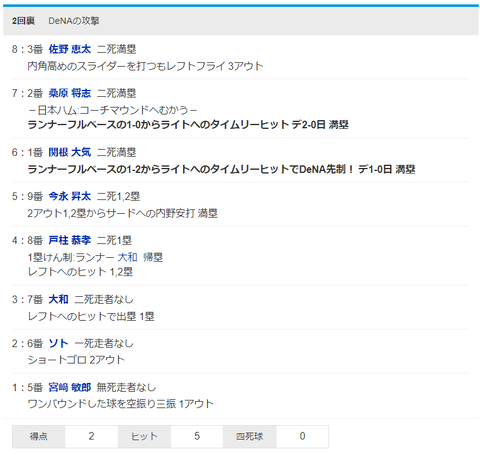Select text 2アウト1,2塁からサードへの内野安打 満塁
Image resolution: width=480 pixels, height=454 pixels.
[x=123, y=213]
